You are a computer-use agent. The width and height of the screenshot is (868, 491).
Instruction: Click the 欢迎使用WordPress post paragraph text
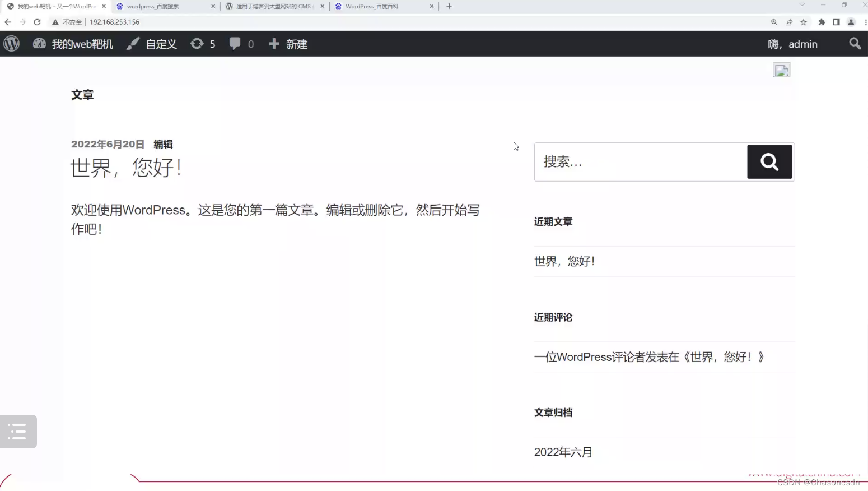(276, 220)
